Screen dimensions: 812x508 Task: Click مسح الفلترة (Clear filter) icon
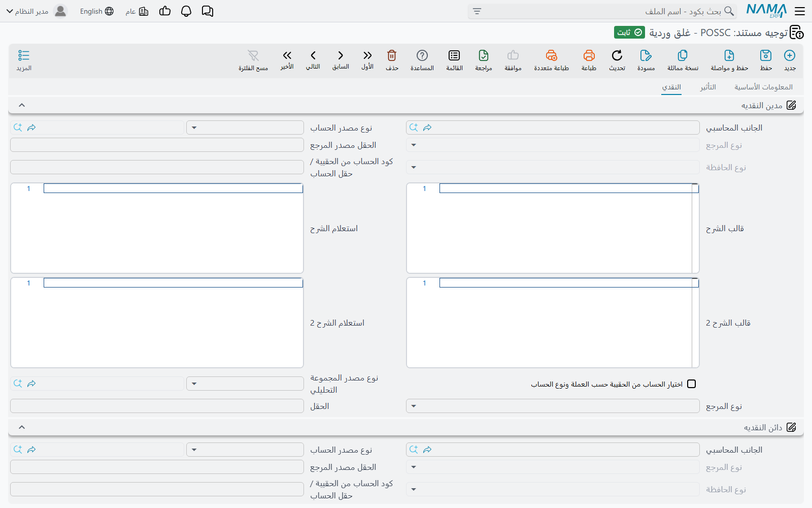click(253, 55)
